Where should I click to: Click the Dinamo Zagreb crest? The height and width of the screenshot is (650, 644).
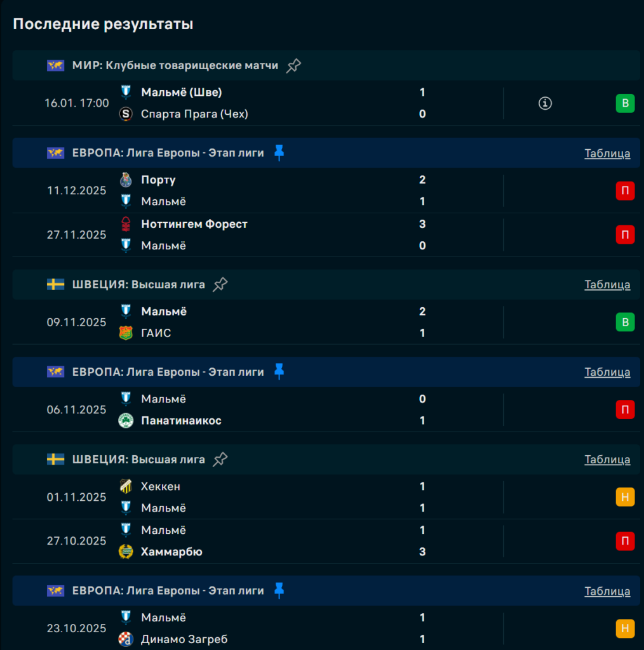[x=126, y=639]
